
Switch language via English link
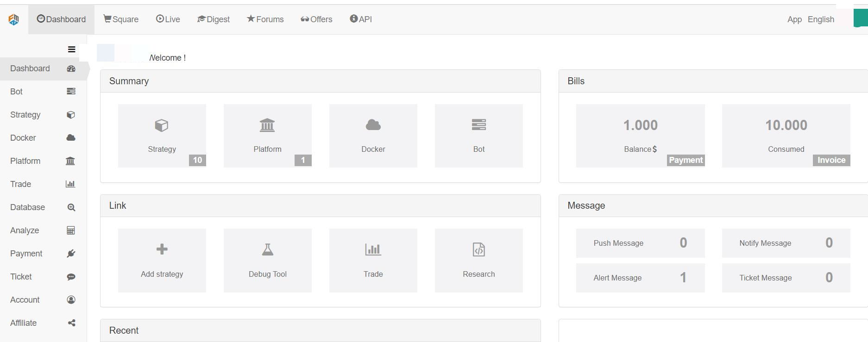click(x=821, y=19)
